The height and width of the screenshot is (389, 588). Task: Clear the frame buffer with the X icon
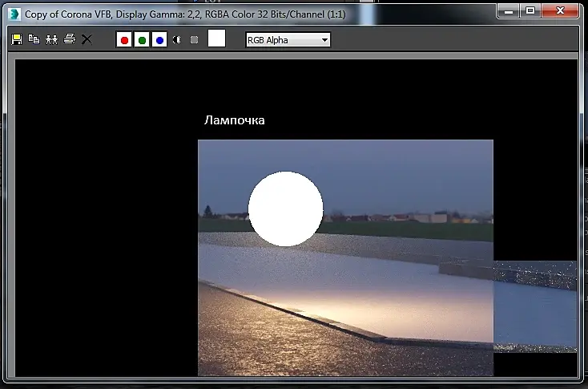click(87, 39)
